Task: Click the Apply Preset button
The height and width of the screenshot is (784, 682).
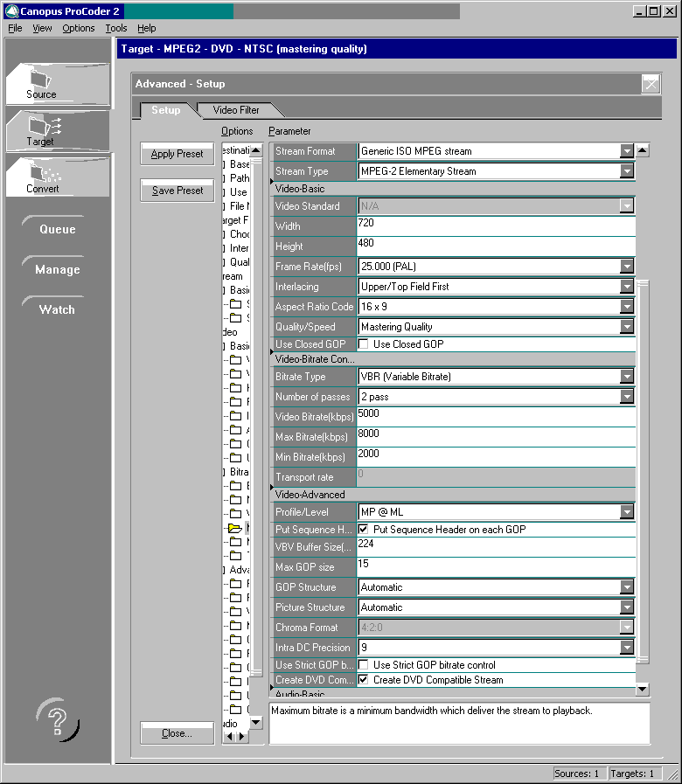Action: coord(177,154)
